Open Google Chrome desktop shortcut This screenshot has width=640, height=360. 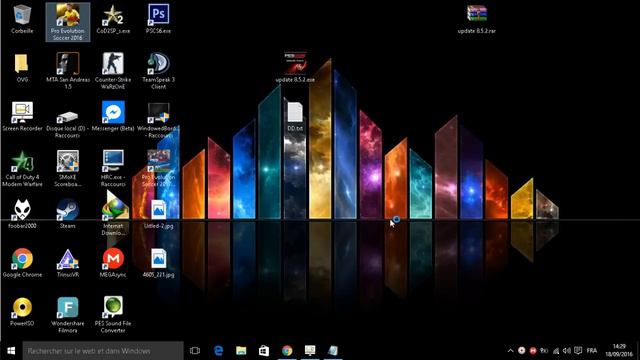(22, 263)
